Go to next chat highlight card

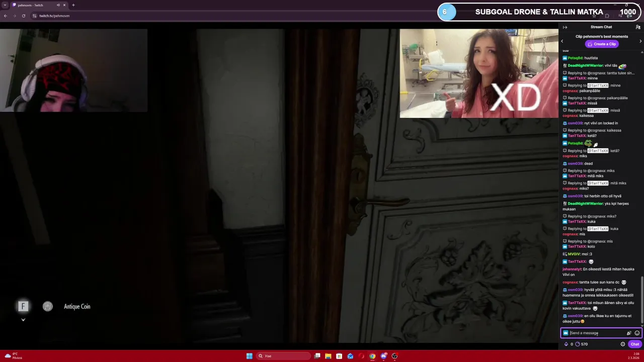click(x=640, y=41)
